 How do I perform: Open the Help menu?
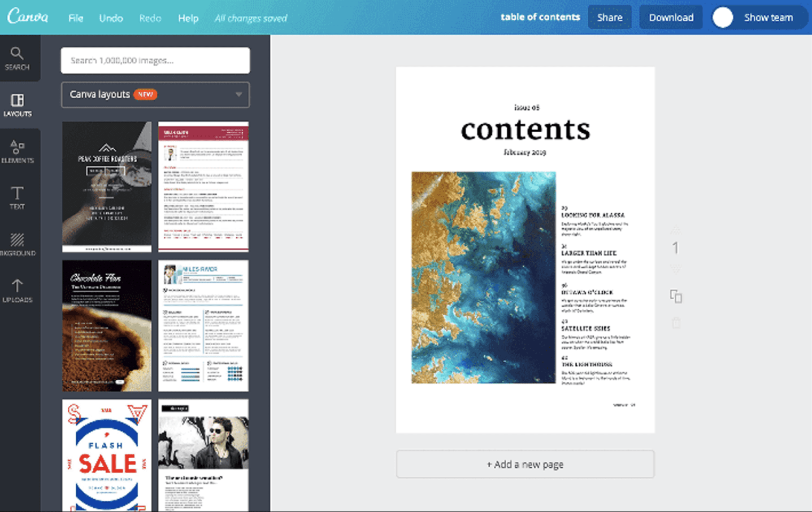pos(188,18)
